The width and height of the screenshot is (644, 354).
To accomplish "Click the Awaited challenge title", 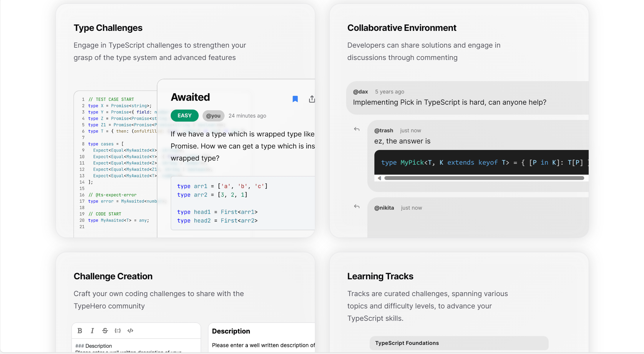I will click(x=190, y=97).
